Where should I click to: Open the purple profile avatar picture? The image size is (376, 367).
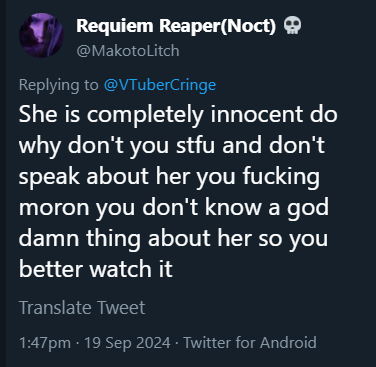41,35
